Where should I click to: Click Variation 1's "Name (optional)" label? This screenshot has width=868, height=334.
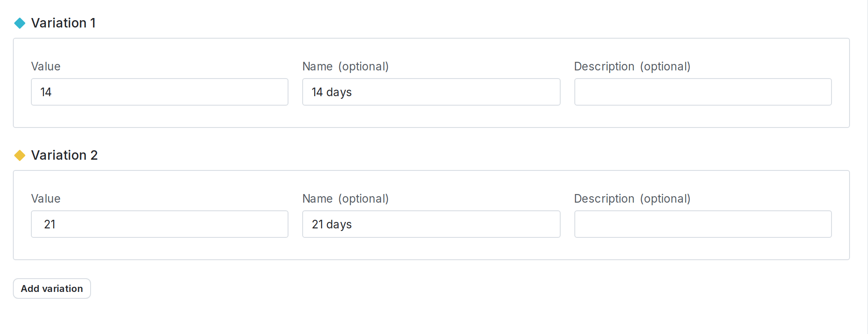(x=345, y=67)
